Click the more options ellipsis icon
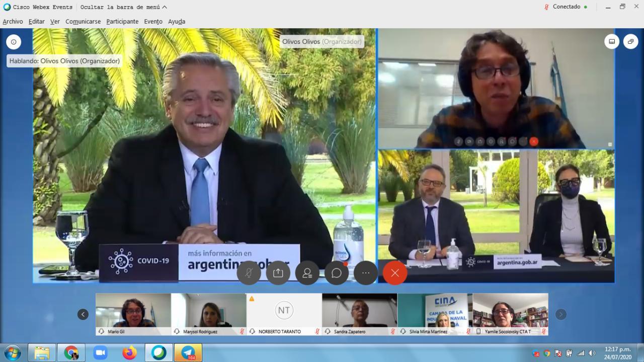The width and height of the screenshot is (644, 362). click(x=365, y=273)
